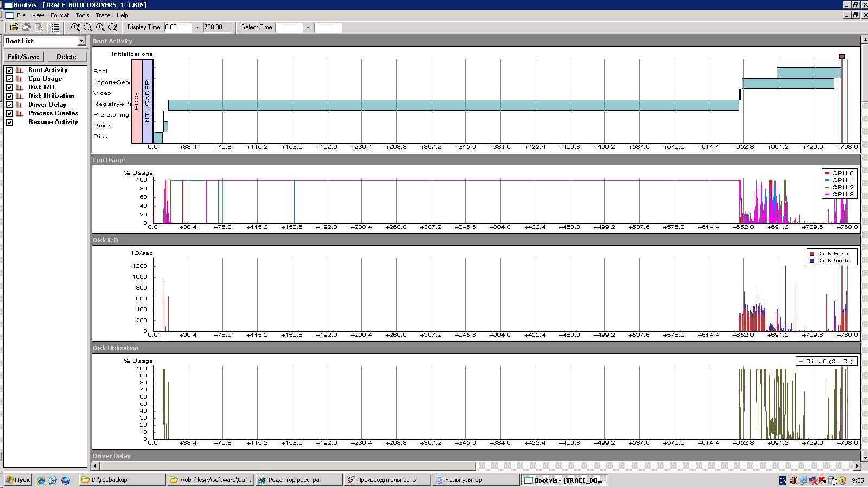This screenshot has width=868, height=488.
Task: Click the Пуск Start button
Action: [x=18, y=480]
